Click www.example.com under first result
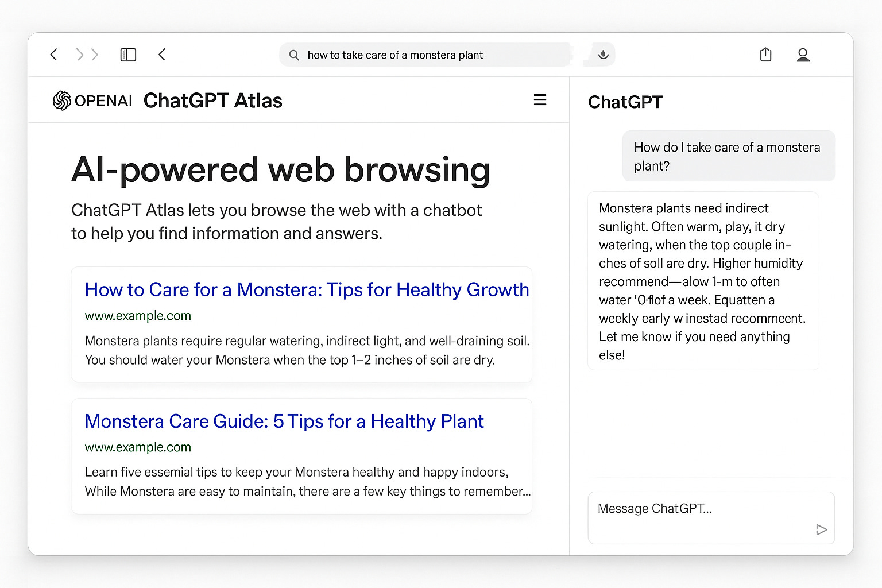 point(138,316)
